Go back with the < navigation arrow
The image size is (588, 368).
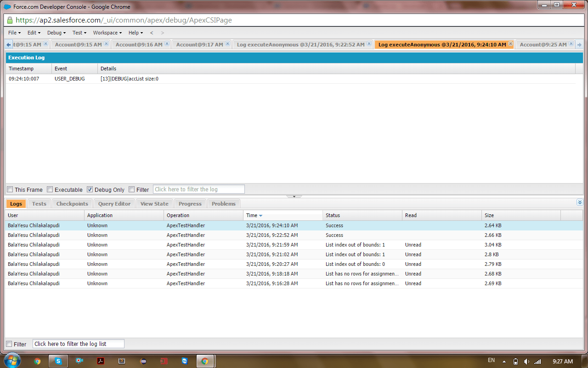pos(152,33)
